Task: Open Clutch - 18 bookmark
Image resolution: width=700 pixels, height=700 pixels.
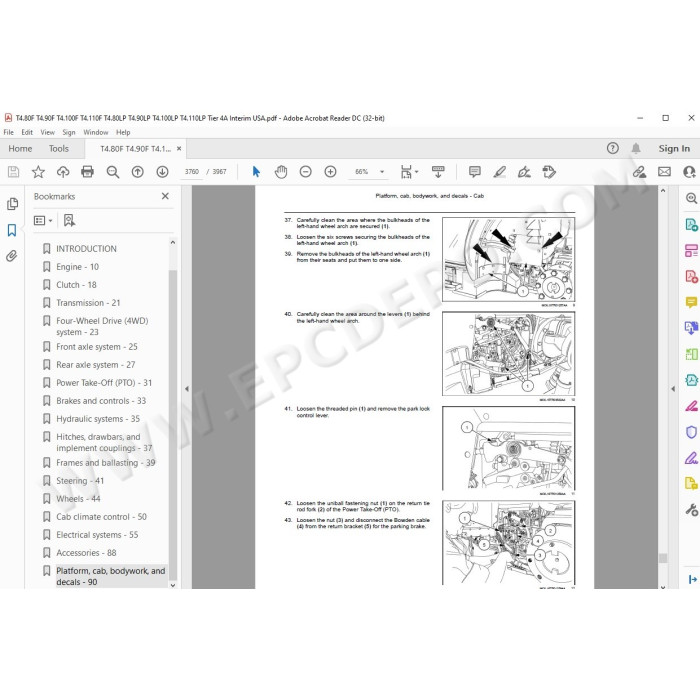Action: click(76, 285)
